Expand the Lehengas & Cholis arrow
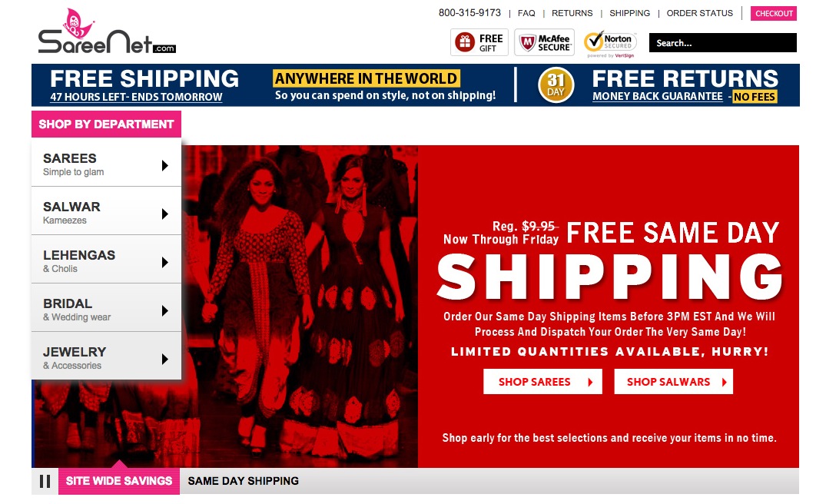 click(165, 262)
